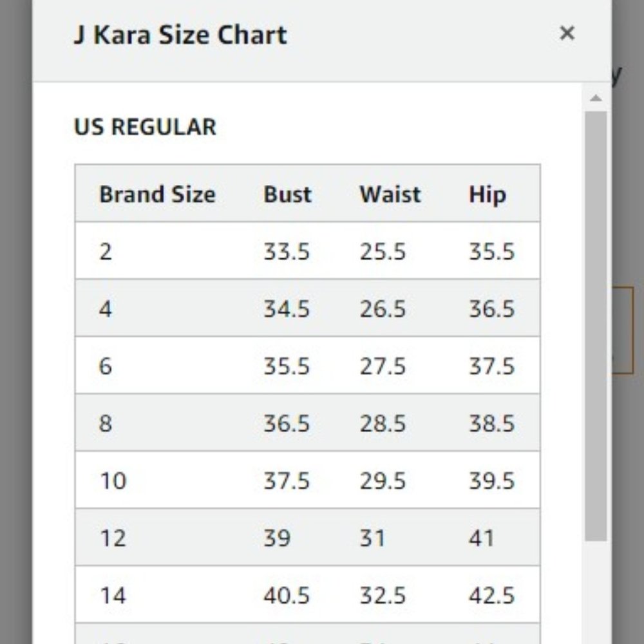Click the 28.5 waist value for size 8

tap(383, 424)
